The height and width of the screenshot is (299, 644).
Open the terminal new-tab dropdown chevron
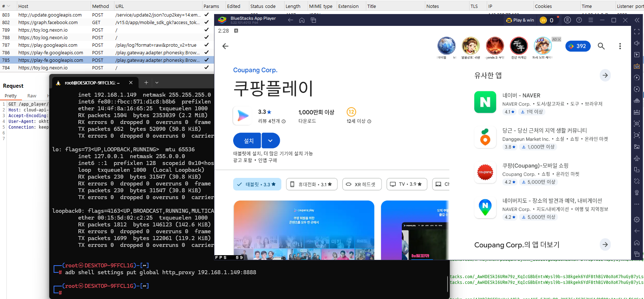click(157, 83)
